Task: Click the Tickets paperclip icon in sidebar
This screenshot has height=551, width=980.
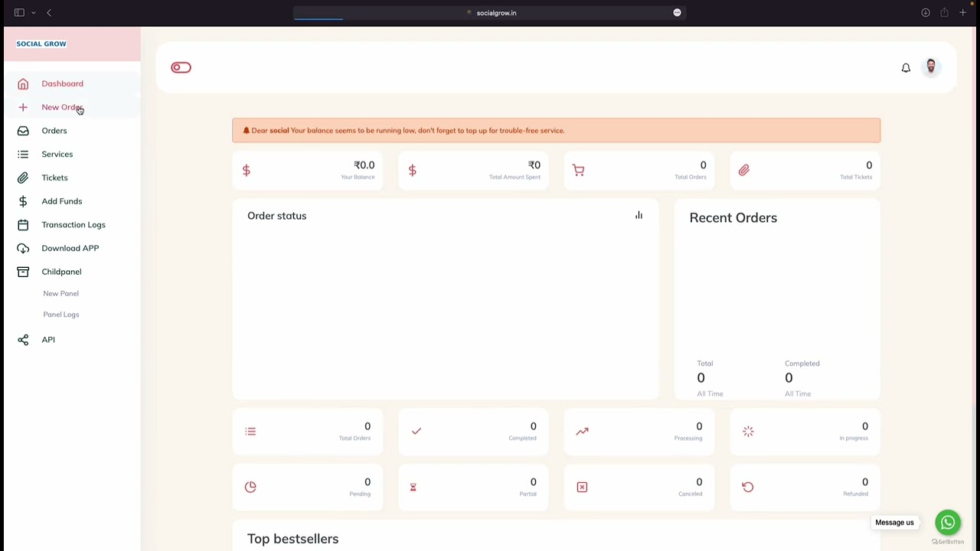Action: 23,178
